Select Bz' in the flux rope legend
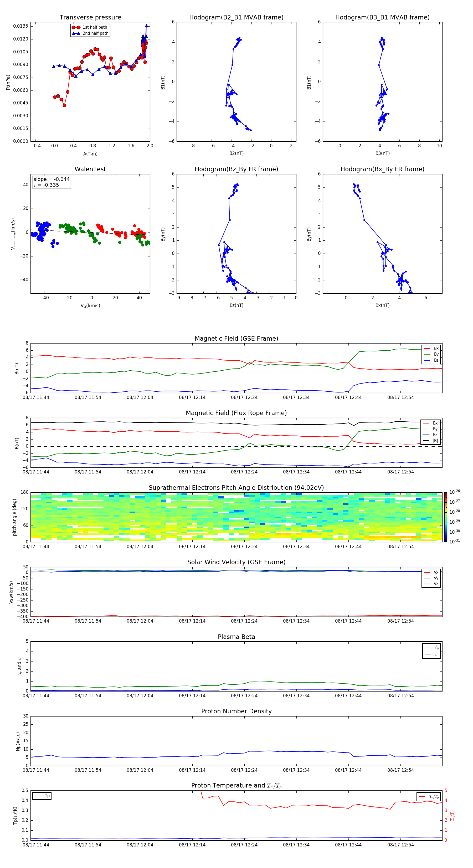 (431, 435)
